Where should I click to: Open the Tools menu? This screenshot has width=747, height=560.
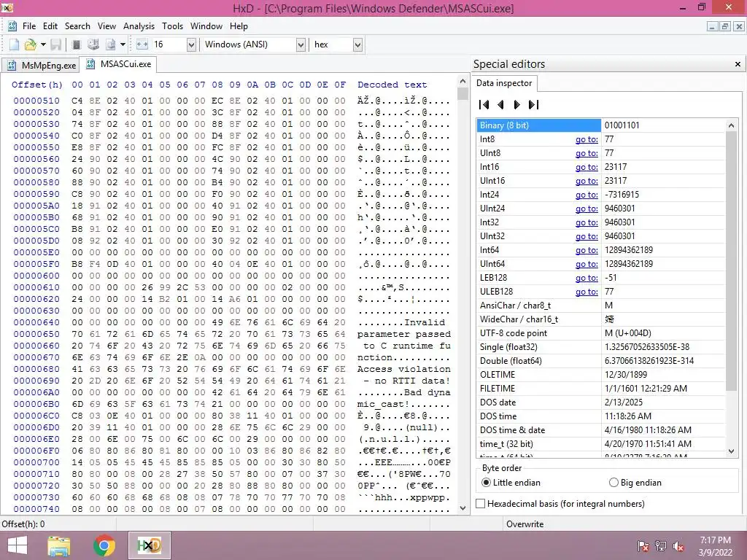172,26
